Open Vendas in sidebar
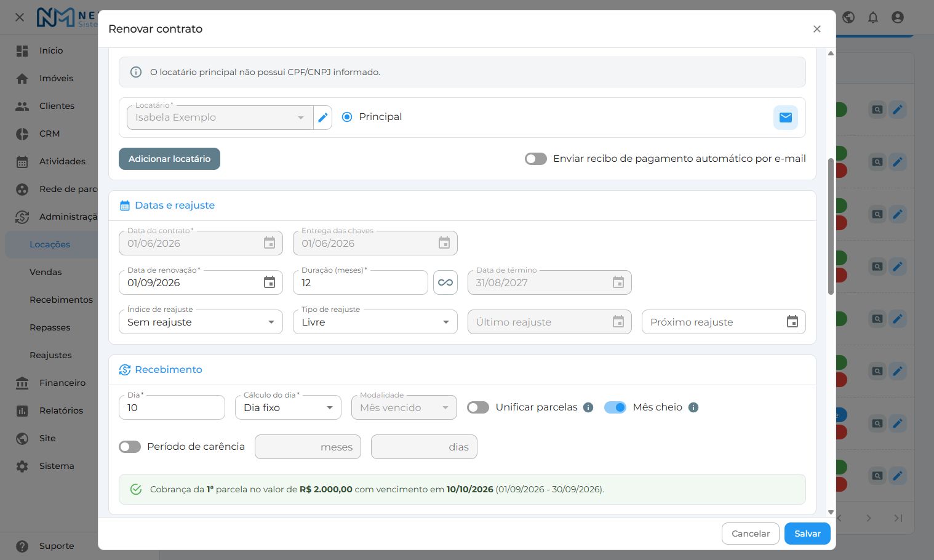934x560 pixels. click(x=46, y=272)
